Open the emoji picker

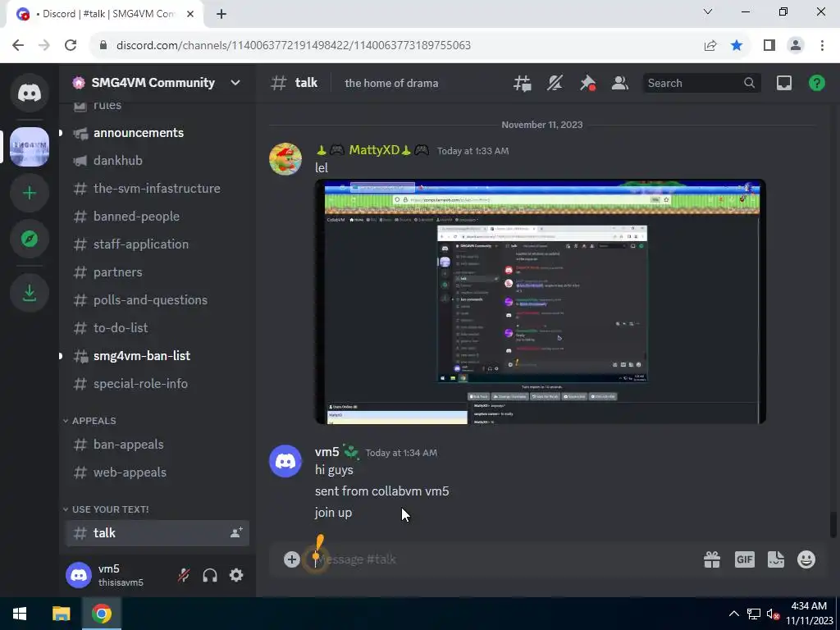click(806, 559)
